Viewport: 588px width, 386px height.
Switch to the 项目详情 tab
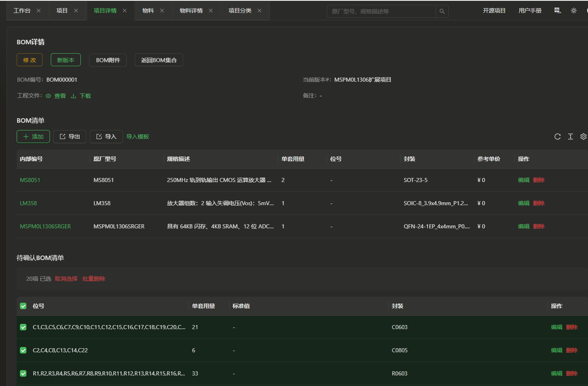tap(105, 11)
